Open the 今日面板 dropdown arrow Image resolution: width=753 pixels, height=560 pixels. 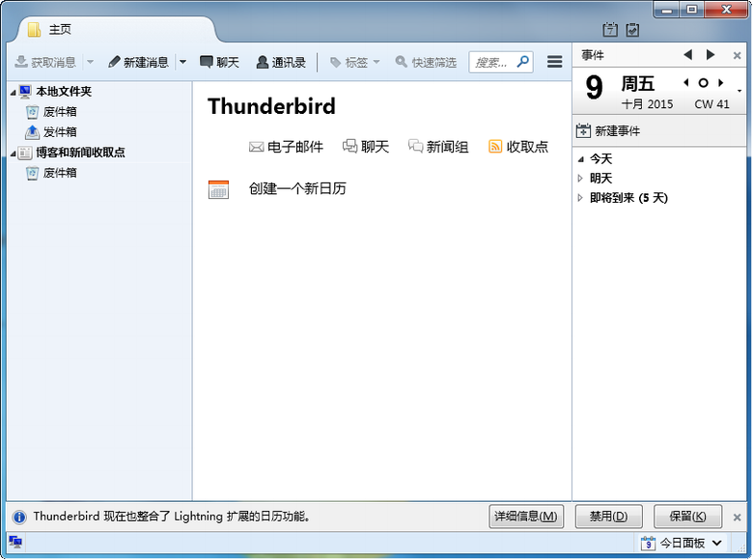point(717,544)
